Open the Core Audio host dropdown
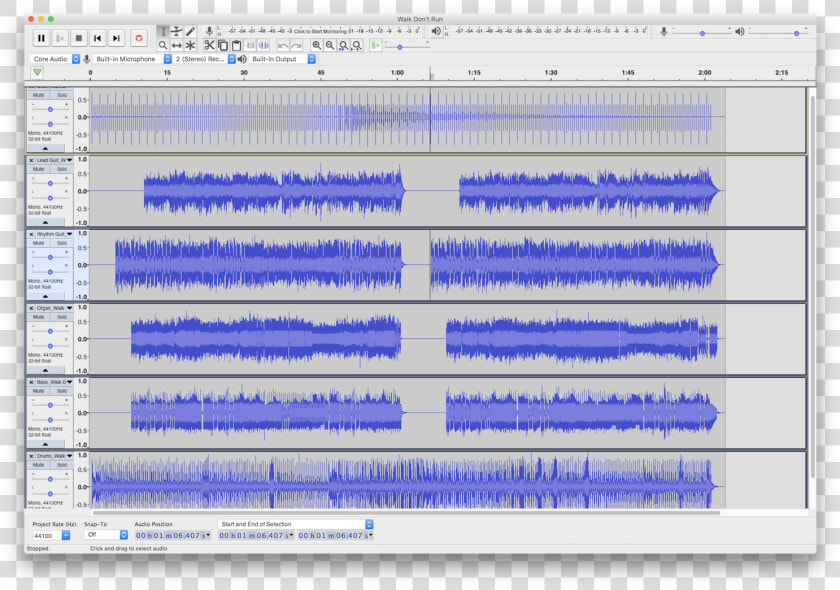 point(55,59)
